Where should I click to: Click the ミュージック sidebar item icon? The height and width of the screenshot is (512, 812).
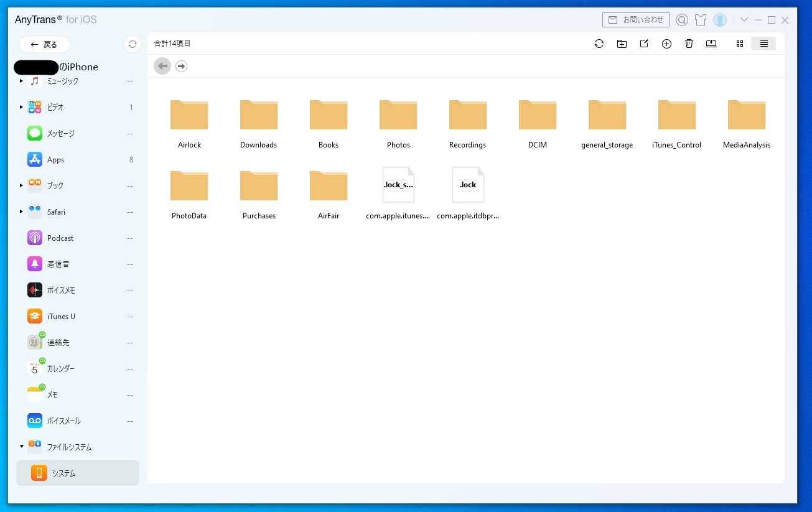[35, 81]
